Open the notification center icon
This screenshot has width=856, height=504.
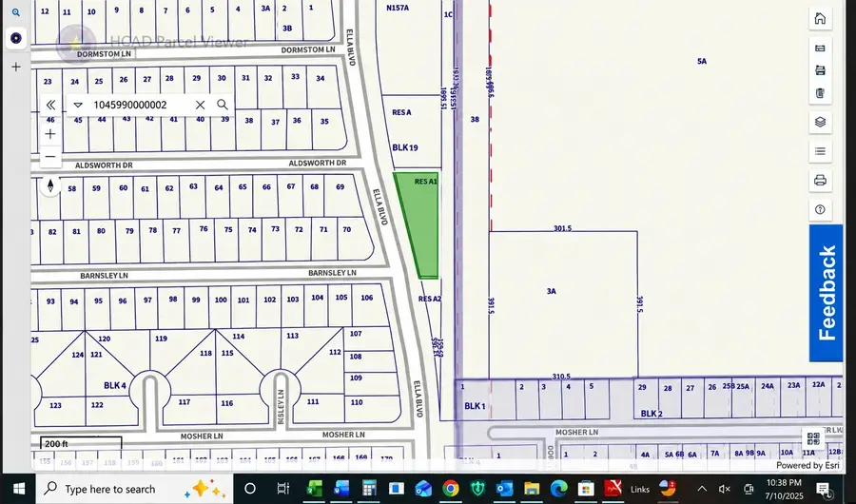[x=822, y=489]
